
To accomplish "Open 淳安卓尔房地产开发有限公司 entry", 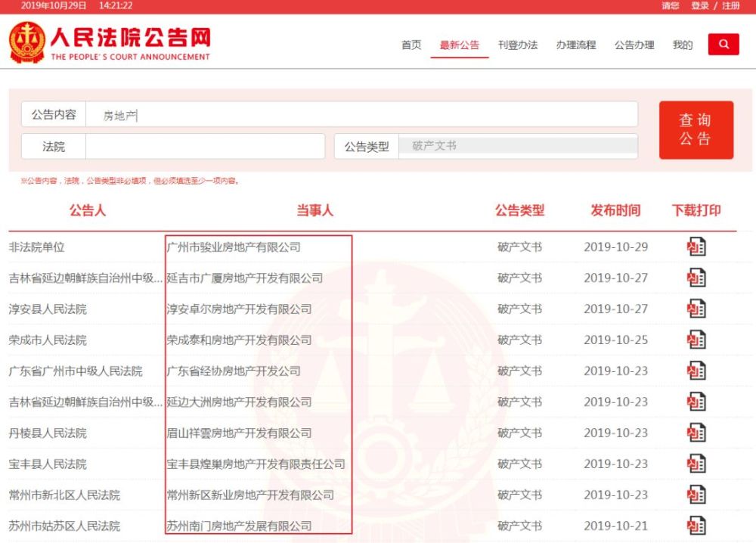I will point(239,309).
